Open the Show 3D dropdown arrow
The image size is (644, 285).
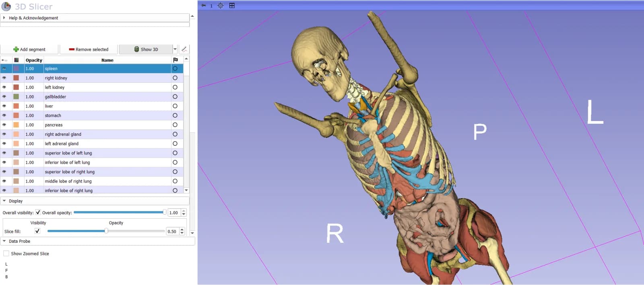point(175,49)
